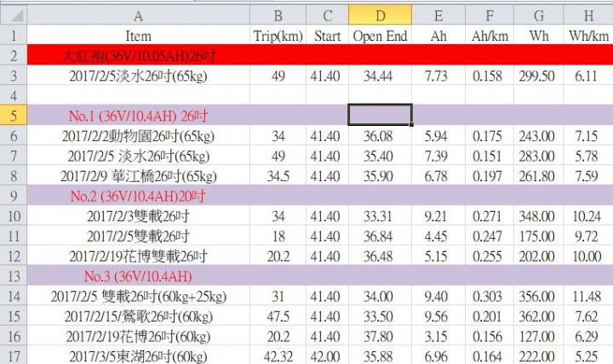Click the Trip value 18
Screen dimensions: 613x364
[278, 236]
